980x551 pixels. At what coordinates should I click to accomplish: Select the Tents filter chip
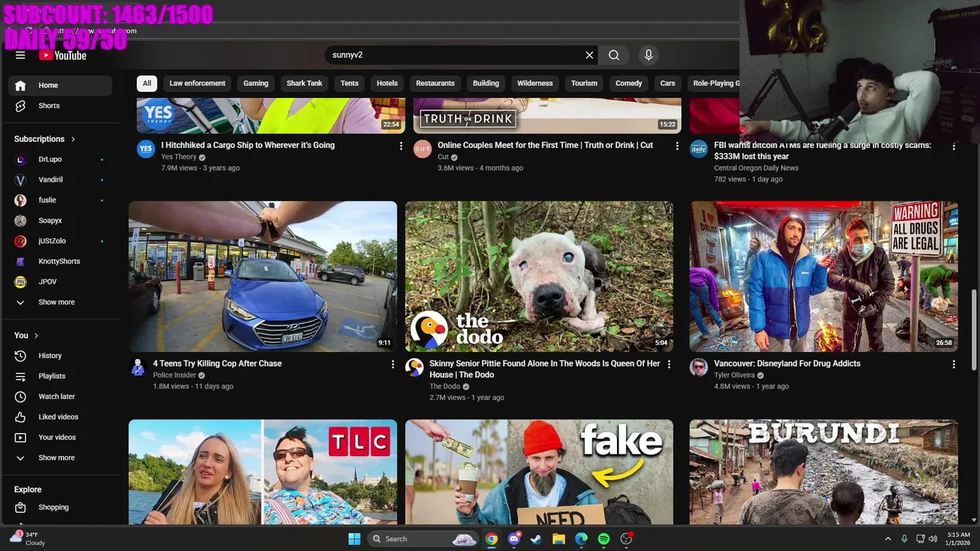pos(349,83)
